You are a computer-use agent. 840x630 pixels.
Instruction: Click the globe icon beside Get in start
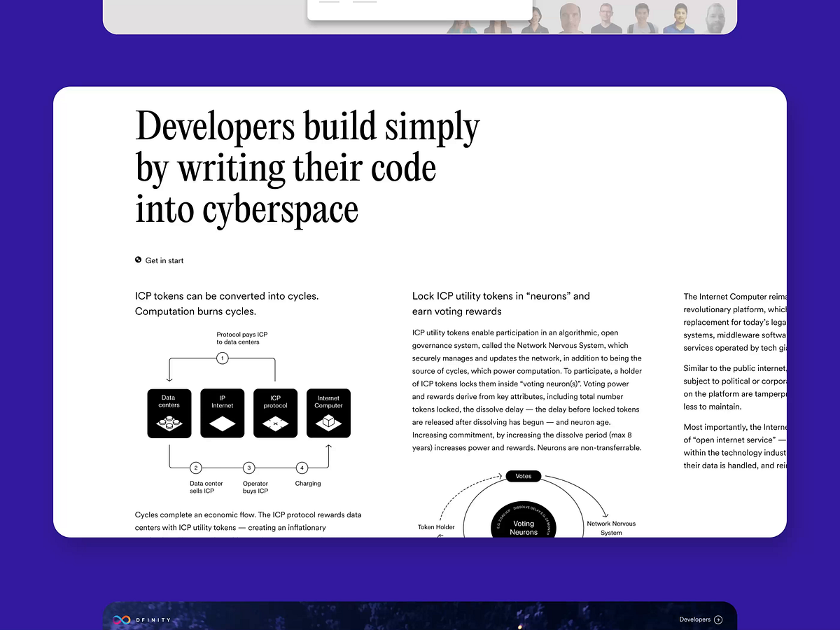click(x=139, y=260)
